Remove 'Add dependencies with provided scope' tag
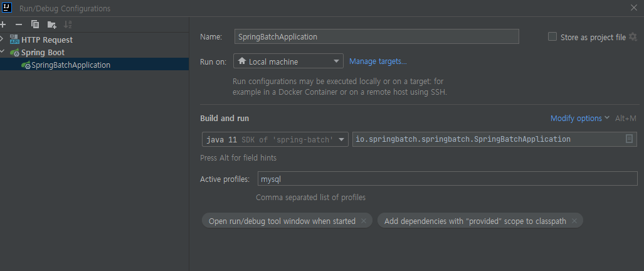 (x=574, y=221)
